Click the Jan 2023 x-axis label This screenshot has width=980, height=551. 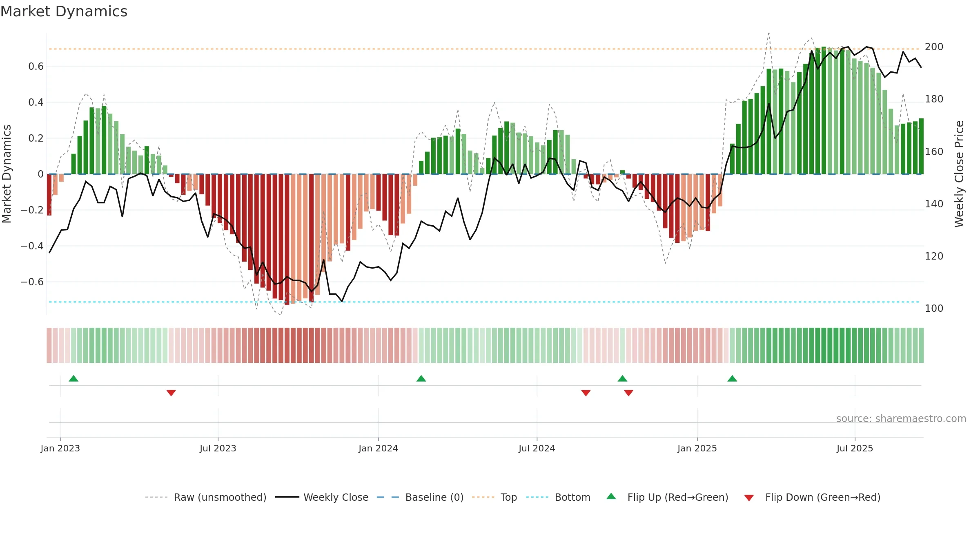60,448
